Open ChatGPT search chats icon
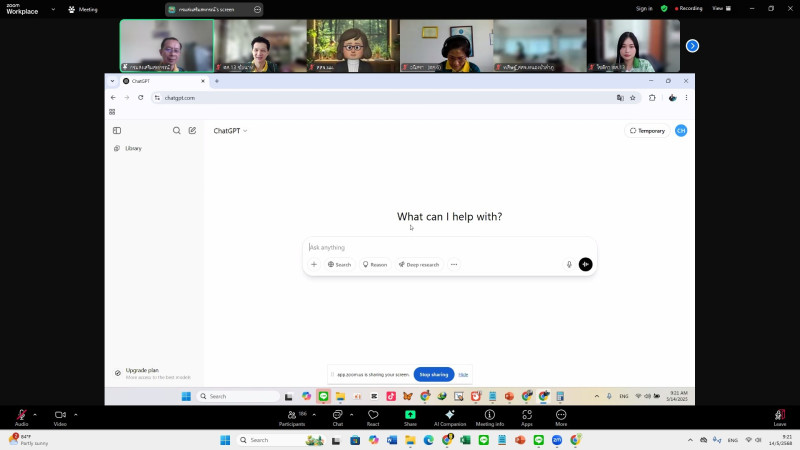Image resolution: width=800 pixels, height=450 pixels. [177, 131]
